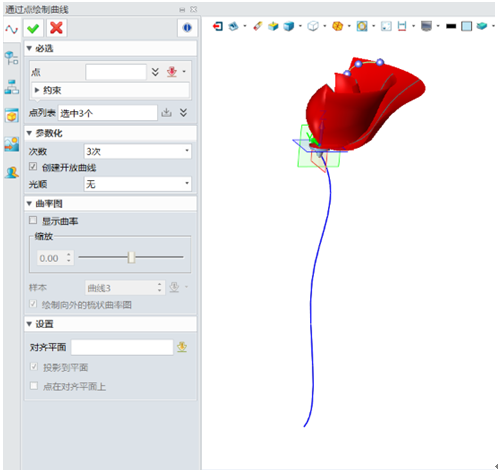498x474 pixels.
Task: Click the sample pick icon beside 样本
Action: click(174, 287)
